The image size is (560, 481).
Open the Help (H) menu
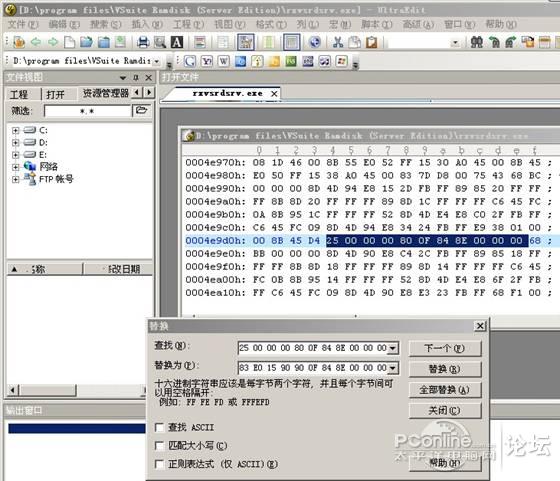coord(501,24)
